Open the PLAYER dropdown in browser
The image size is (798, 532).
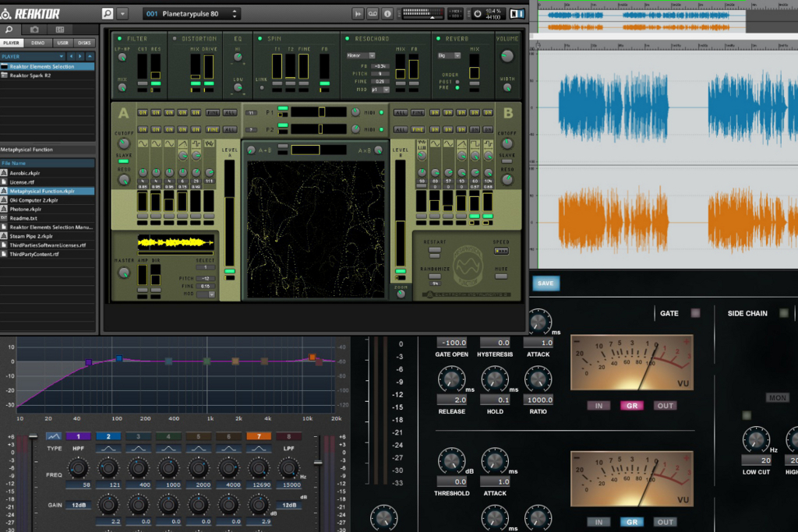(x=33, y=56)
